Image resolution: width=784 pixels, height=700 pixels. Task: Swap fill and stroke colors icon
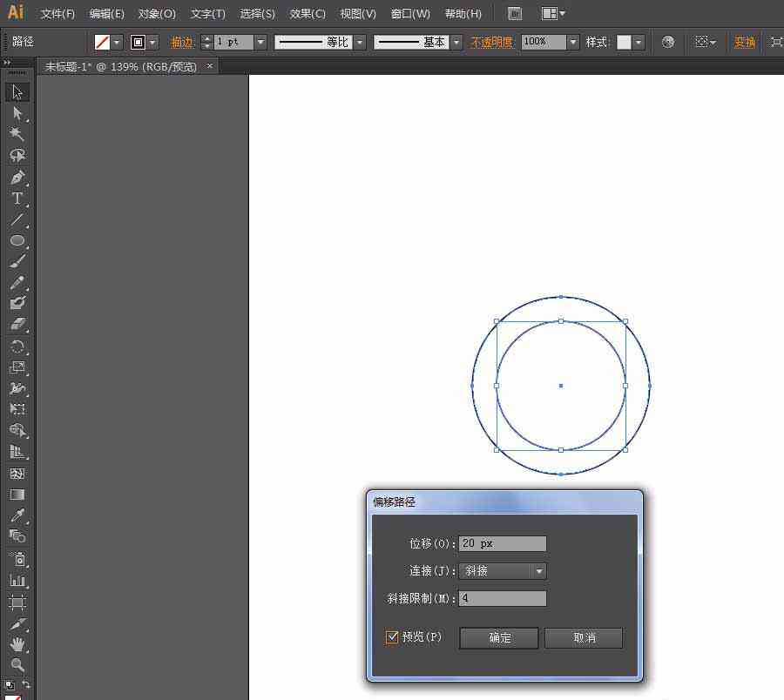coord(25,684)
